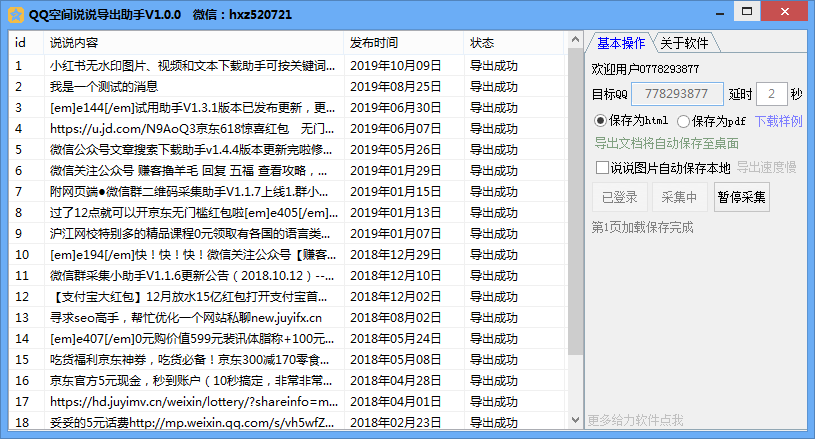Select the row with https://u.jd.com/N9AoQ3
Image resolution: width=815 pixels, height=439 pixels.
coord(286,129)
